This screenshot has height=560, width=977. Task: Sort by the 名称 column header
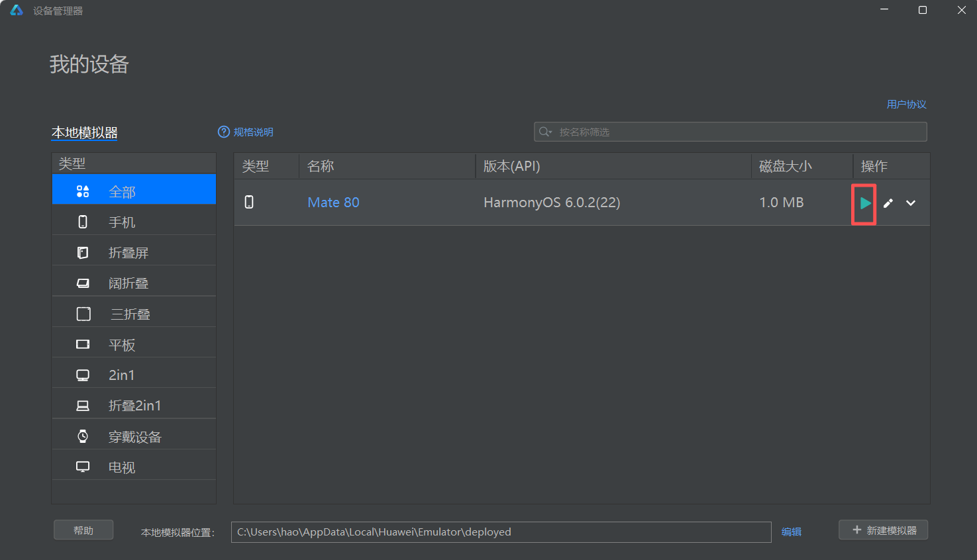387,166
